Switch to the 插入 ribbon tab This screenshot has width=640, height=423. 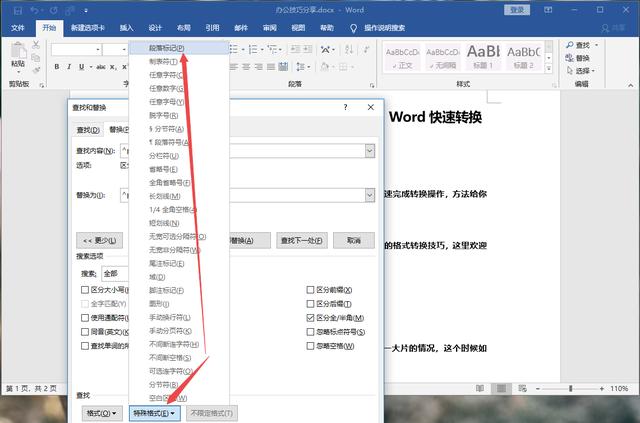[127, 28]
